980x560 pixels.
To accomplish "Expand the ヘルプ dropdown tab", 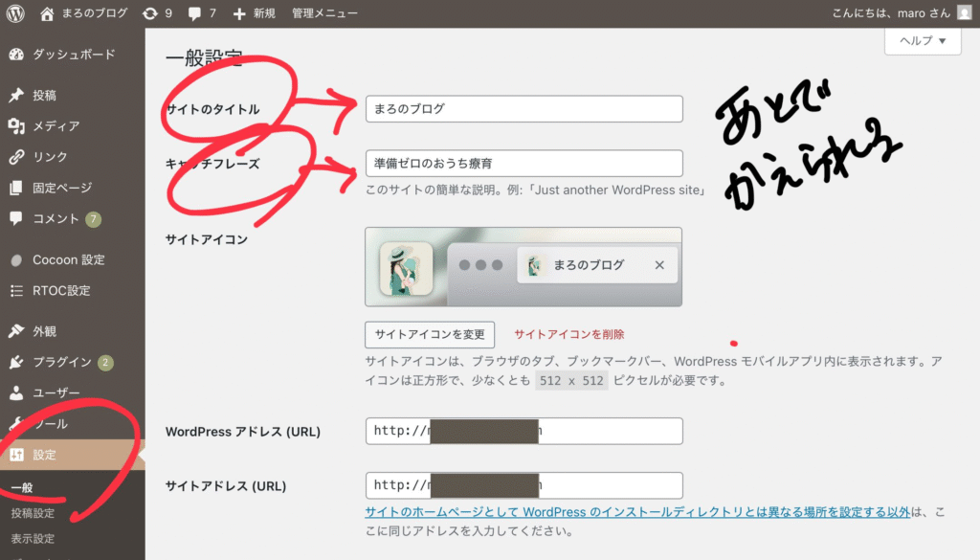I will click(x=922, y=41).
